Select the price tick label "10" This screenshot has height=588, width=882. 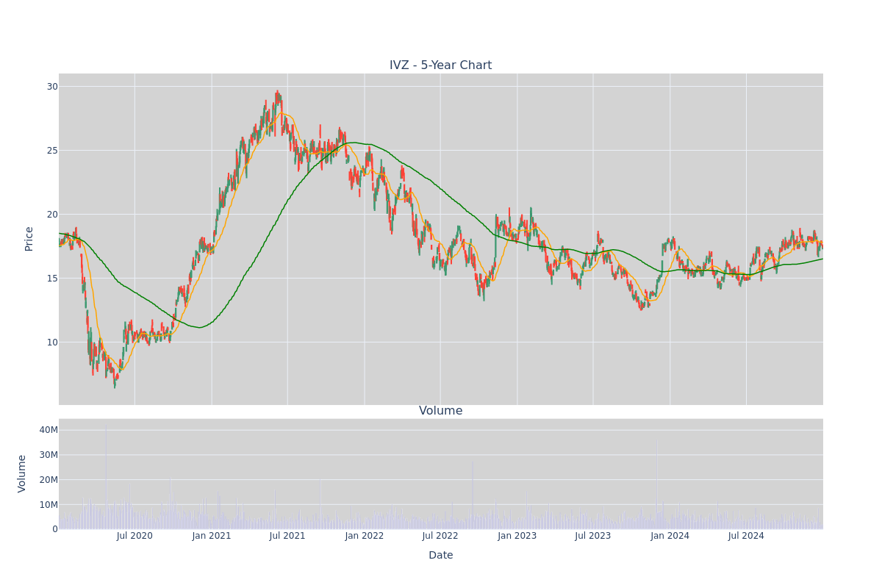point(51,343)
